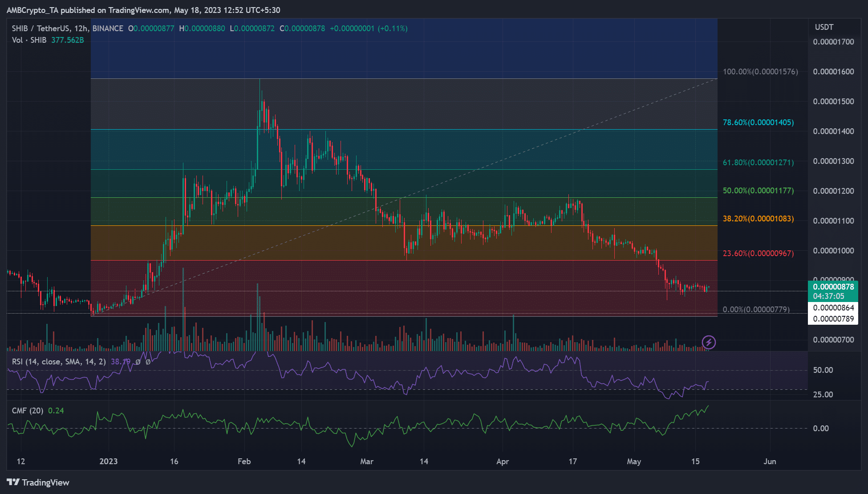Click the 2023 marker on the time axis

point(109,461)
